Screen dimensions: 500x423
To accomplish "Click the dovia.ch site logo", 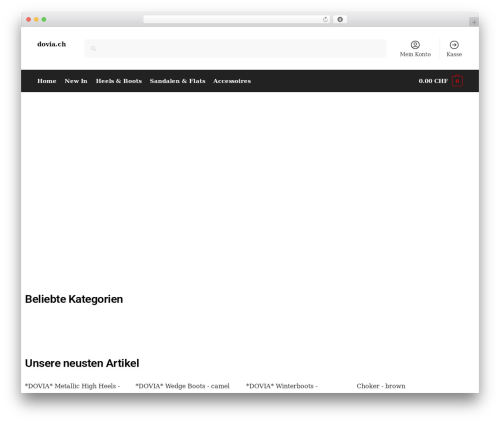I will (x=52, y=44).
